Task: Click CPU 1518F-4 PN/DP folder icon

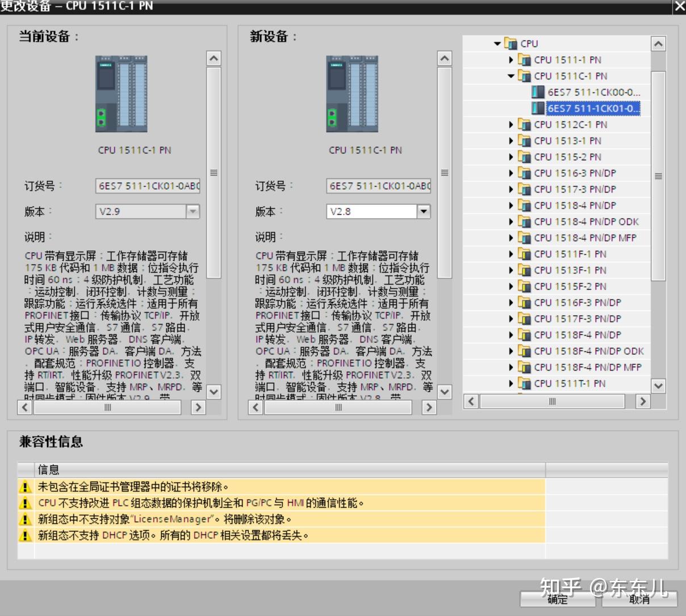Action: (x=524, y=335)
